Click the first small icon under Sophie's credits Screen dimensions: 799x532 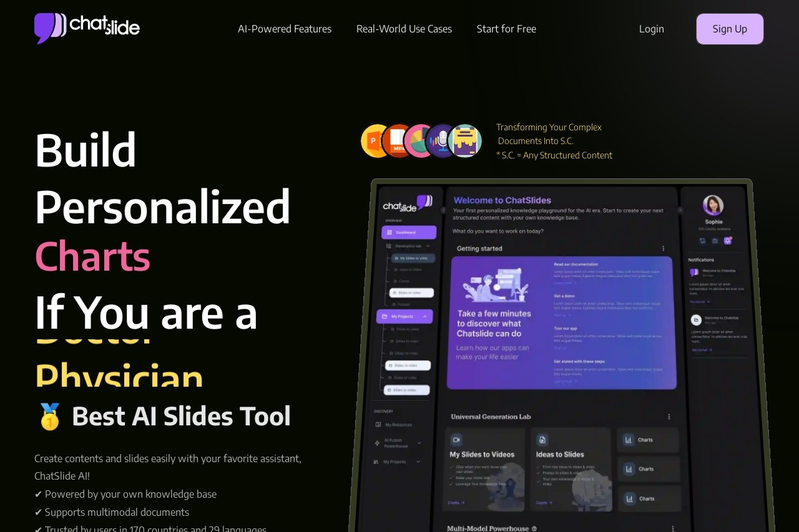pos(702,240)
